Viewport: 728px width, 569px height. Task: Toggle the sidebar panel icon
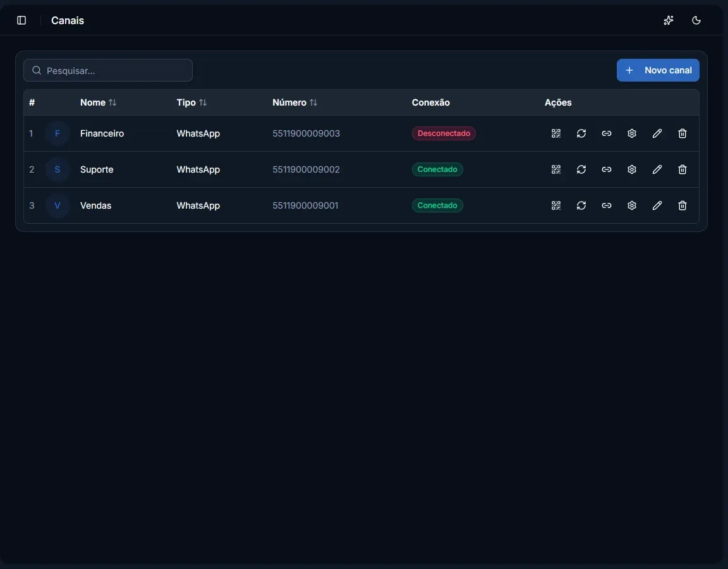click(21, 20)
